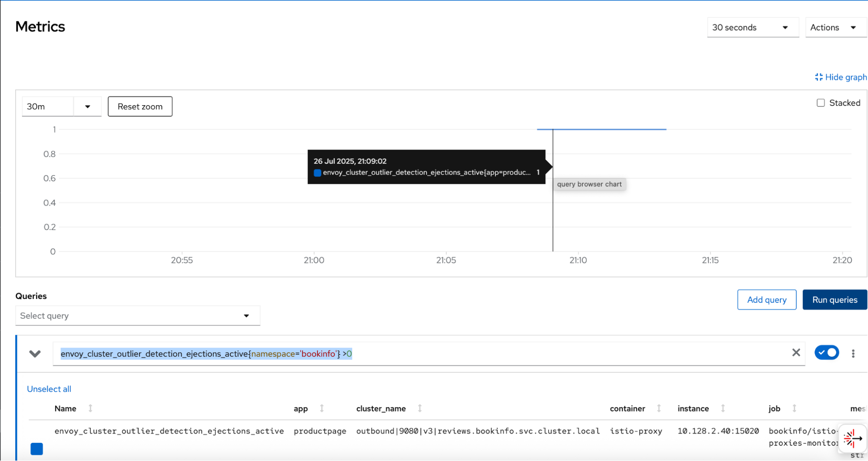
Task: Sort results by Name column
Action: 90,408
